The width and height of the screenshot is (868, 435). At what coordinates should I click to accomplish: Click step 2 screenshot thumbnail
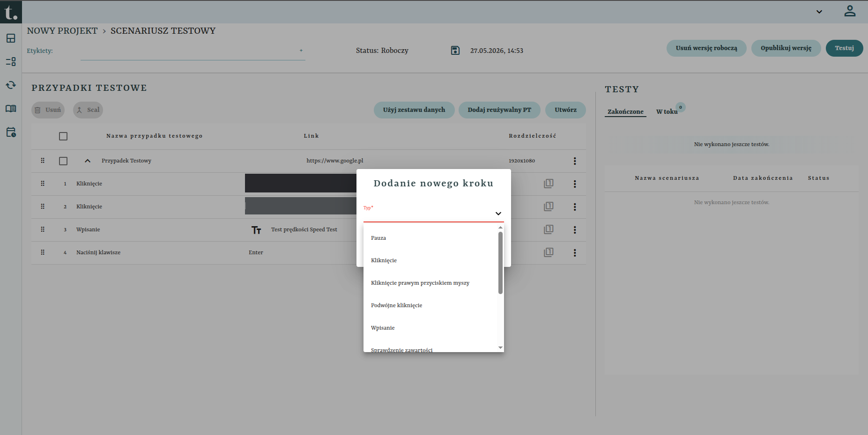[301, 206]
